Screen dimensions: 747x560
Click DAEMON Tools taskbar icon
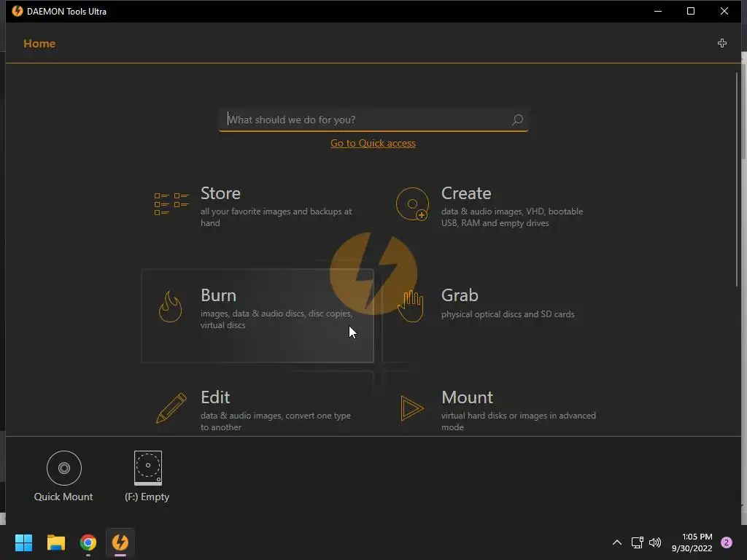(x=120, y=542)
